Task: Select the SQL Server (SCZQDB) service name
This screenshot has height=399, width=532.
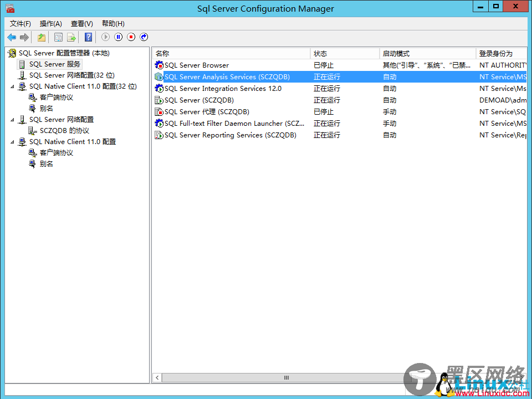Action: pos(199,100)
